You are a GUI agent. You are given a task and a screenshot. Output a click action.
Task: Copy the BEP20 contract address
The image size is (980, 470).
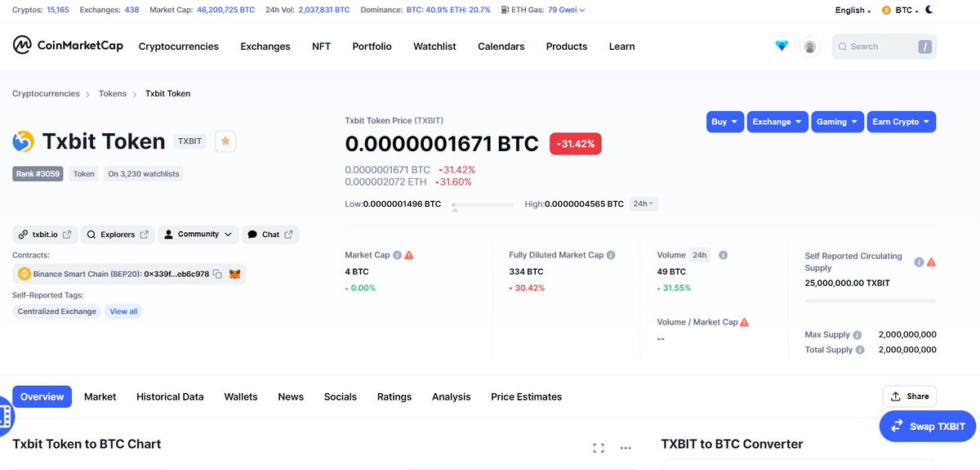[x=218, y=275]
